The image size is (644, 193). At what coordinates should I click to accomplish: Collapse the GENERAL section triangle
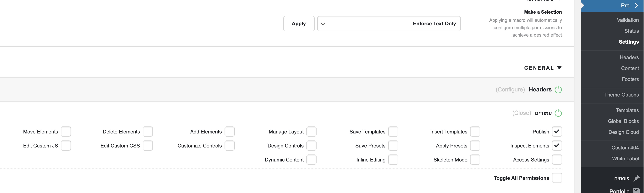click(559, 68)
